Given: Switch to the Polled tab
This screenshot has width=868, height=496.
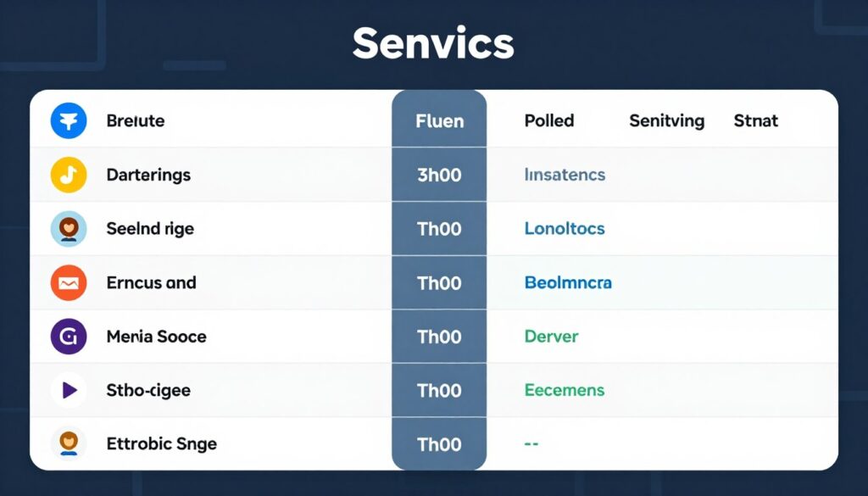Looking at the screenshot, I should 549,120.
